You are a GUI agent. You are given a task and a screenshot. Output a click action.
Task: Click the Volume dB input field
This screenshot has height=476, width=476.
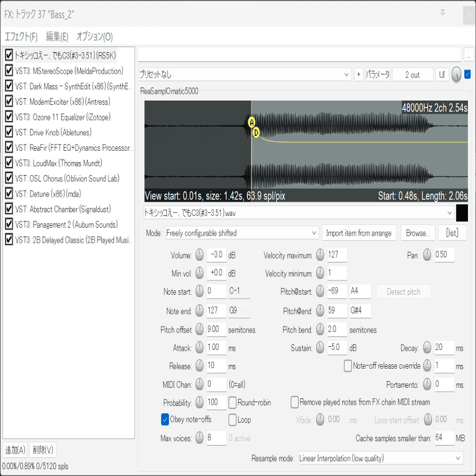217,255
